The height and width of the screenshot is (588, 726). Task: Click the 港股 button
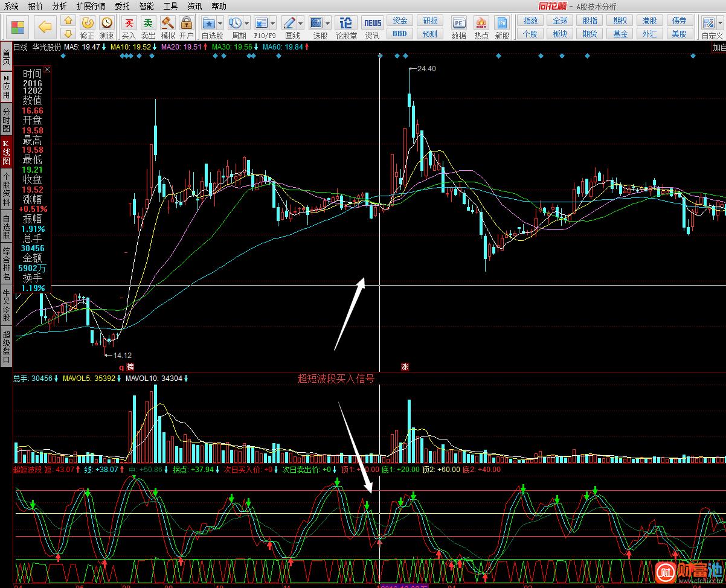[x=650, y=21]
